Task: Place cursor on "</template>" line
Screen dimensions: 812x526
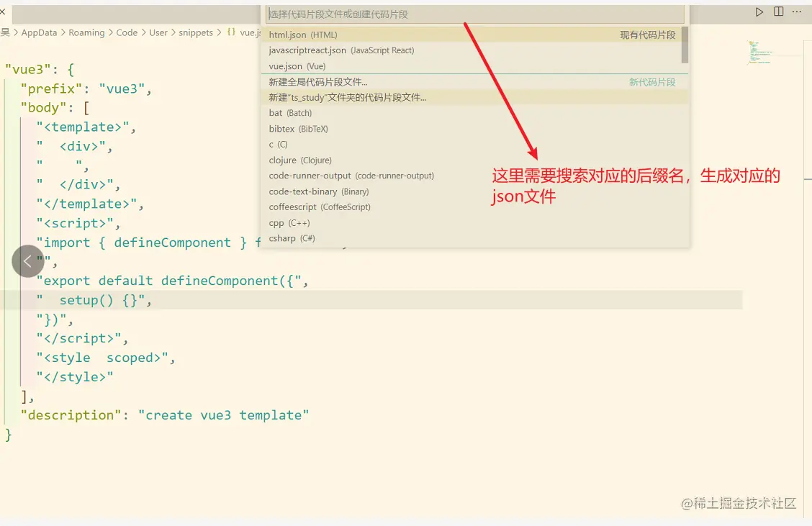Action: [x=90, y=204]
